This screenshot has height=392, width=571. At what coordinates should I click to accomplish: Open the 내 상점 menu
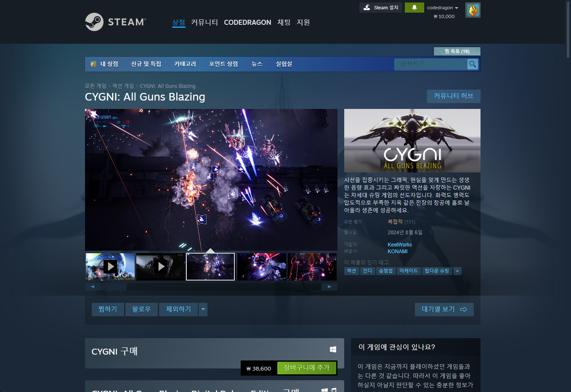point(104,64)
